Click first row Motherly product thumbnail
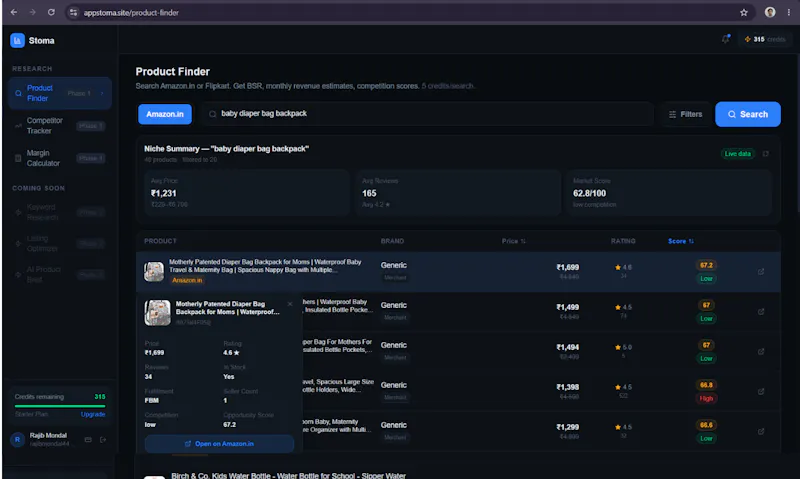Image resolution: width=800 pixels, height=479 pixels. [154, 271]
